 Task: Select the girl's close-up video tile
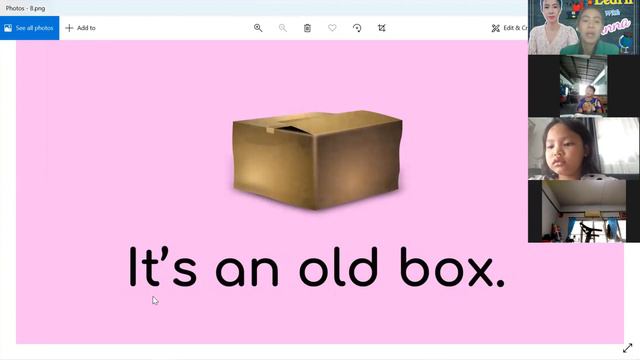[584, 149]
